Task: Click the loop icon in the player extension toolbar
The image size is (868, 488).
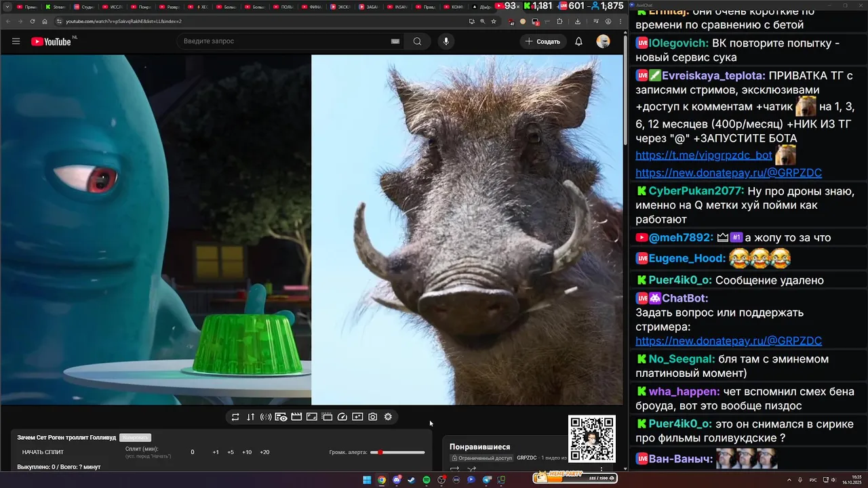Action: 235,417
